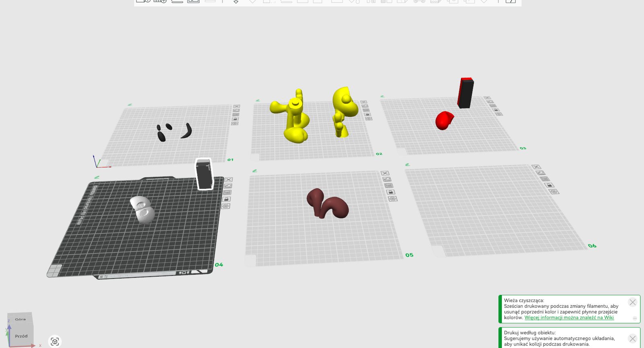Edit plate 05 name with green pencil
Viewport: 644px width, 348px height.
[254, 171]
